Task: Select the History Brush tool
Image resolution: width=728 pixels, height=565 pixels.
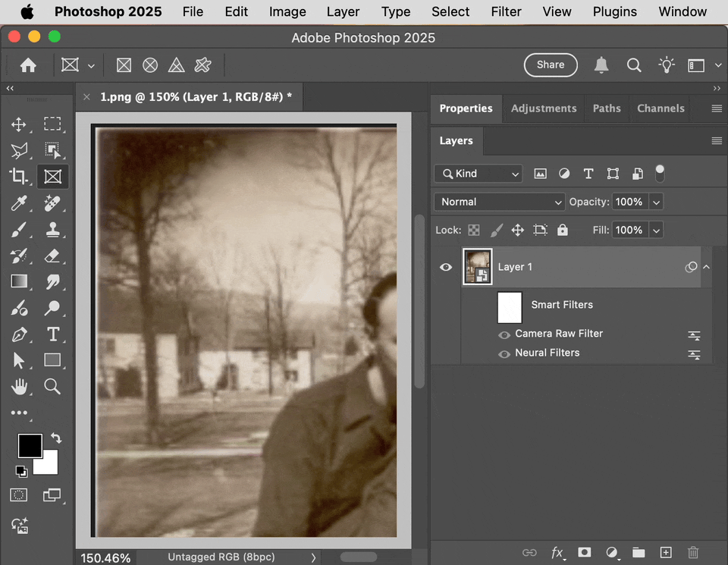Action: coord(18,256)
